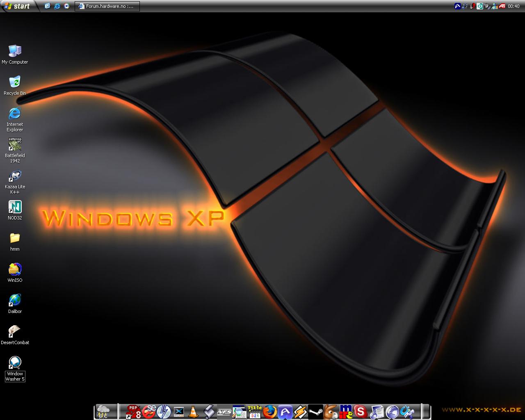The width and height of the screenshot is (525, 420).
Task: Open the silver tool icon in dock
Action: click(209, 411)
